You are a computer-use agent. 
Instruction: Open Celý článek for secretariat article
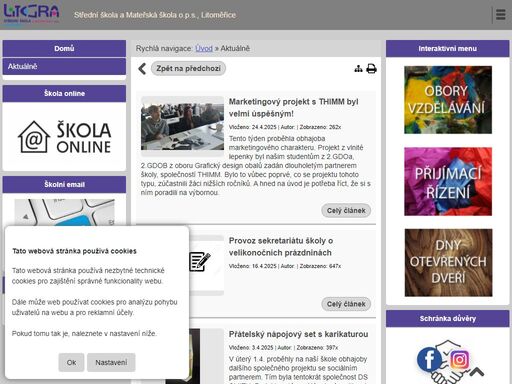(346, 304)
